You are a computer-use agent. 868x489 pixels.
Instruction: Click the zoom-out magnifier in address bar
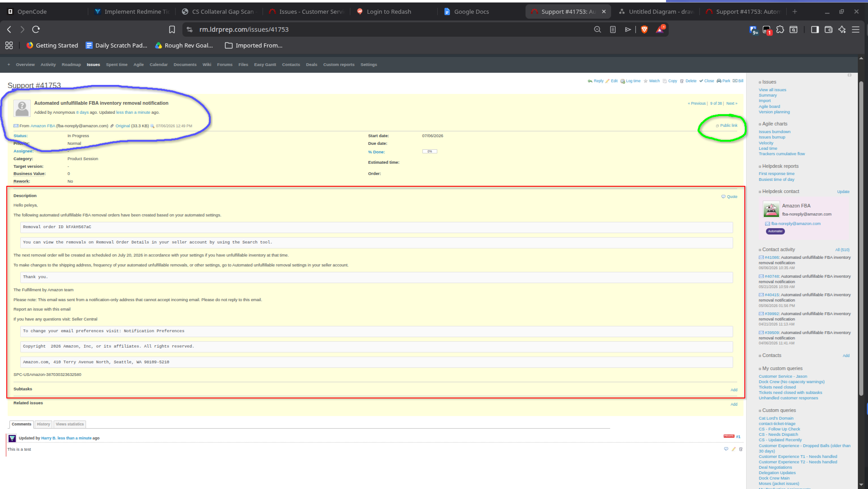click(x=597, y=30)
